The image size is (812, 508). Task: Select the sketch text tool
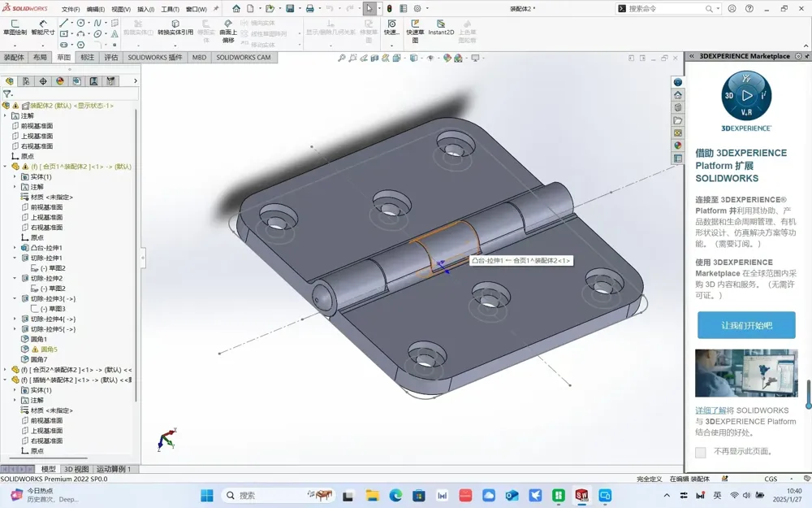[x=114, y=33]
